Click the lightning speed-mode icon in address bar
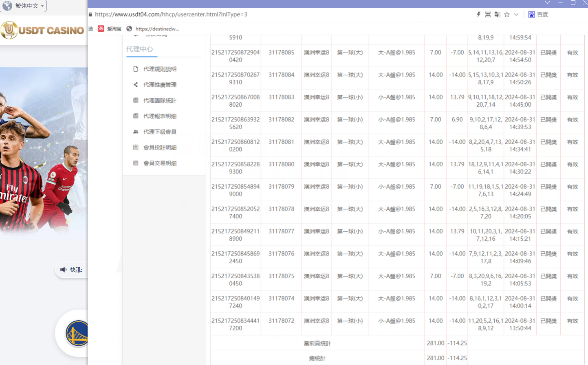 point(478,14)
